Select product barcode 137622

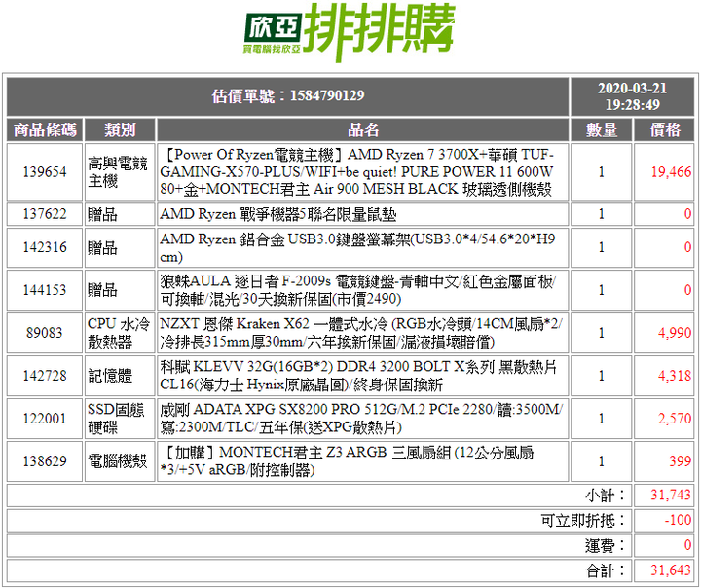click(45, 214)
